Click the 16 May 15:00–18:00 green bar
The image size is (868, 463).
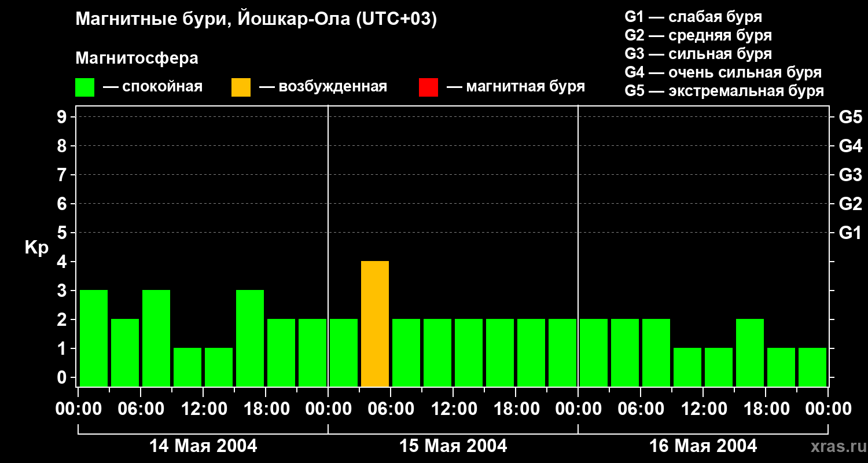[750, 353]
